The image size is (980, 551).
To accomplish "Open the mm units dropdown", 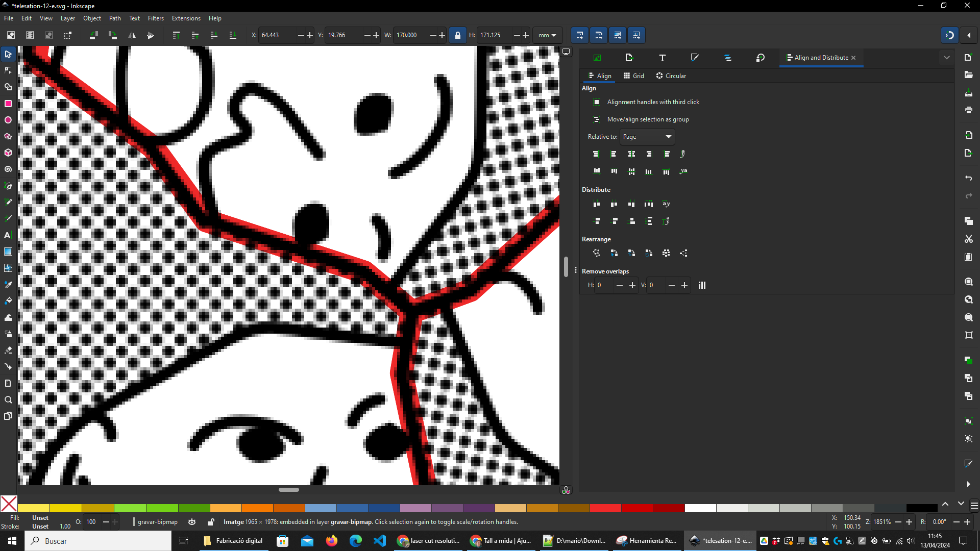I will [x=547, y=35].
